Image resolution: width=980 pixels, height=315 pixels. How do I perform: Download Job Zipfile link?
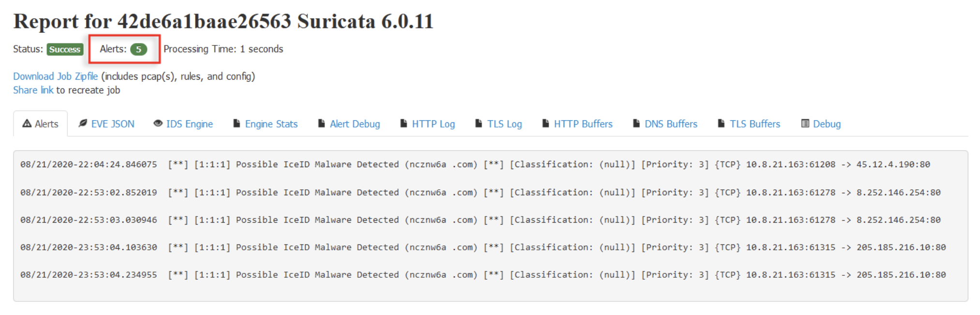[55, 76]
